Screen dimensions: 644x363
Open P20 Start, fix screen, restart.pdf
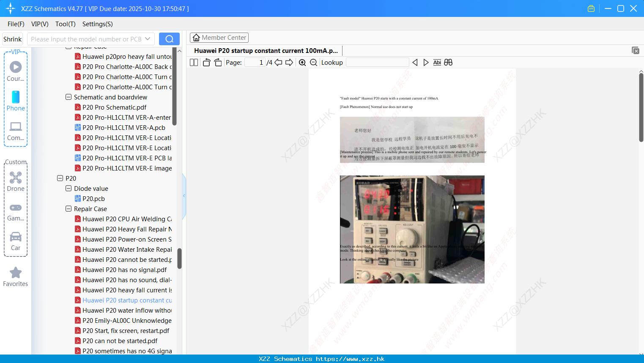122,330
